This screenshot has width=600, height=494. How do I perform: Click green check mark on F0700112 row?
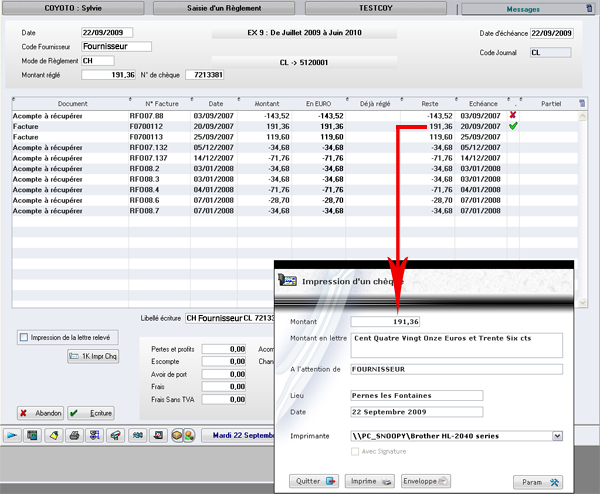[513, 126]
